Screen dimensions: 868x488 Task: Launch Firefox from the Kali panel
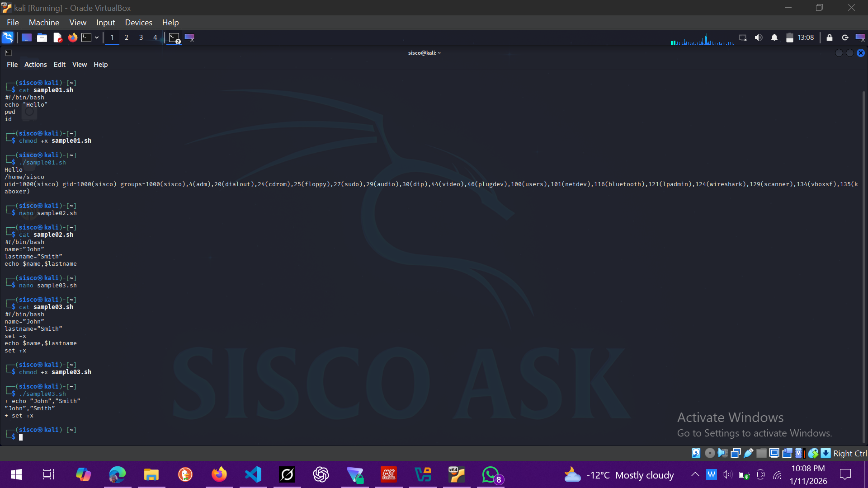click(72, 38)
